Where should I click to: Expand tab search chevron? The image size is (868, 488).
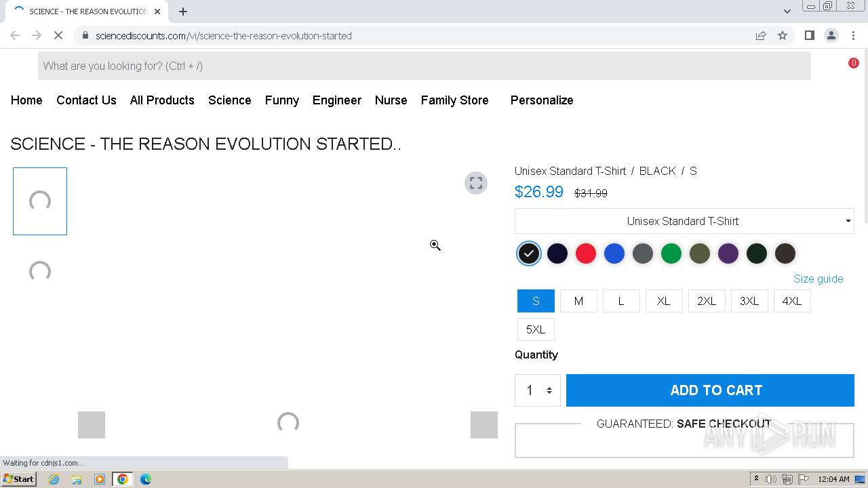coord(787,11)
